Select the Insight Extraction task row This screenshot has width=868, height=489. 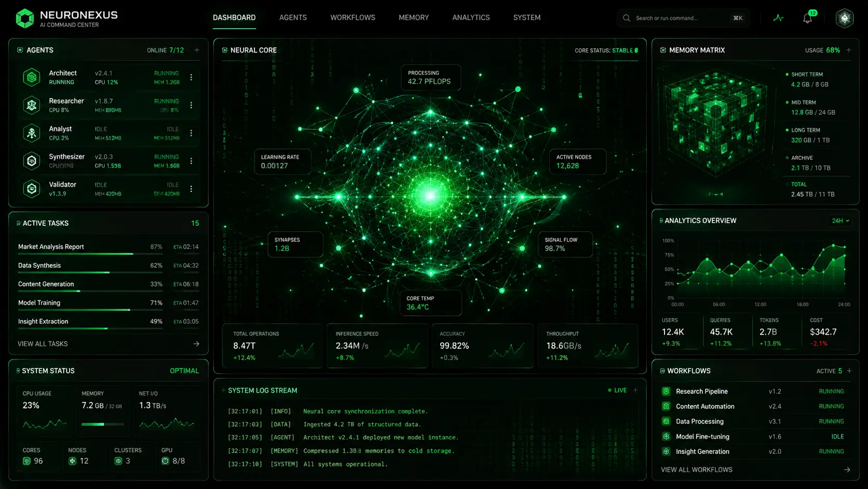click(108, 323)
